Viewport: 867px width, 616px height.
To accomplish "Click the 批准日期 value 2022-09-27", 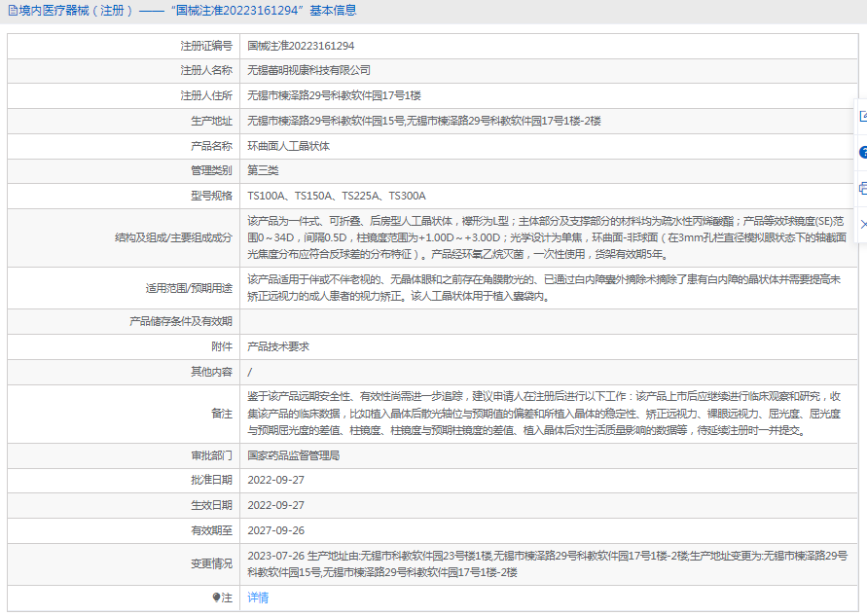I will pos(276,480).
